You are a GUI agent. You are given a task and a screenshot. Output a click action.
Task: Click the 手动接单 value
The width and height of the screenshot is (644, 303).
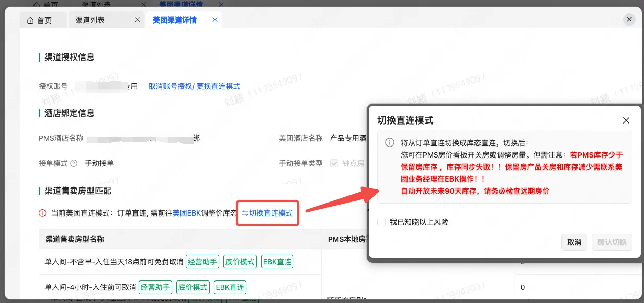[x=99, y=163]
